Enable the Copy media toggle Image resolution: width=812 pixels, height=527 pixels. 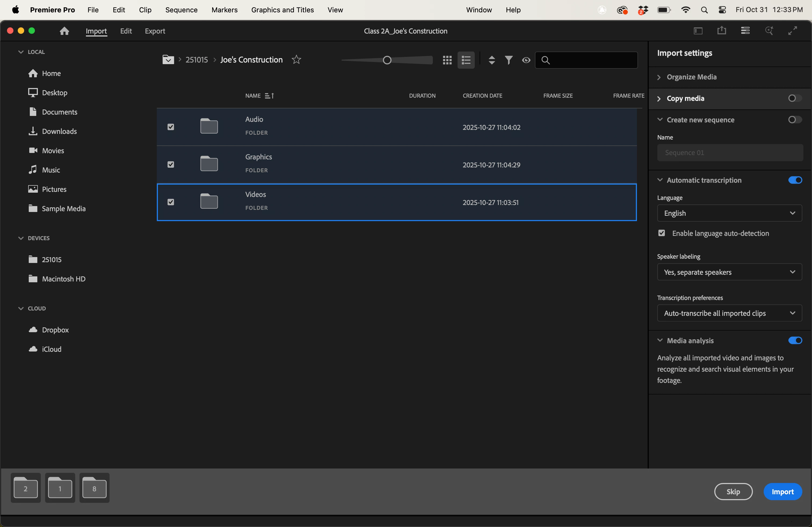pyautogui.click(x=795, y=98)
